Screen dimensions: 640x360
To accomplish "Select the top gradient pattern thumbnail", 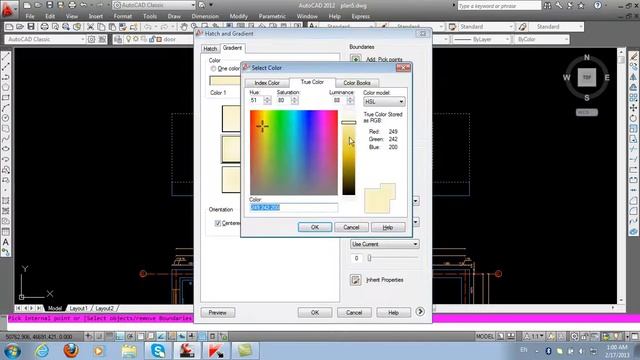I will tap(231, 118).
